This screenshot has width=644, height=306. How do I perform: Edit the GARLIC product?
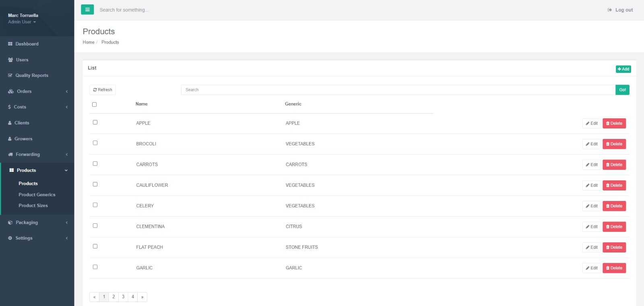(x=592, y=268)
